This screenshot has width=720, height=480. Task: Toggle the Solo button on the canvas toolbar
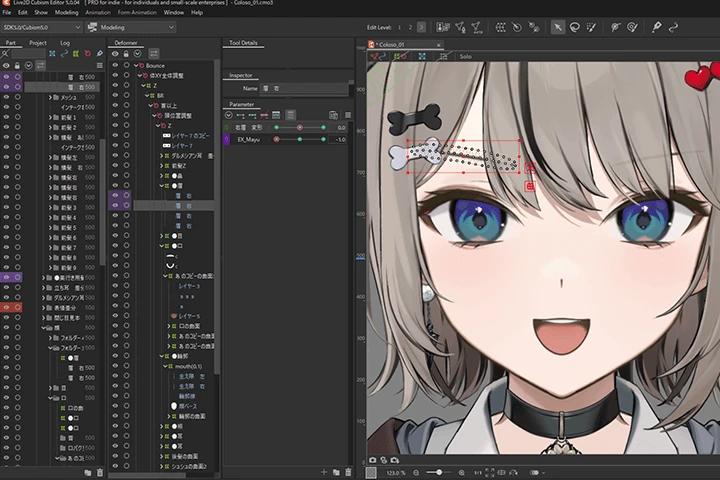466,56
